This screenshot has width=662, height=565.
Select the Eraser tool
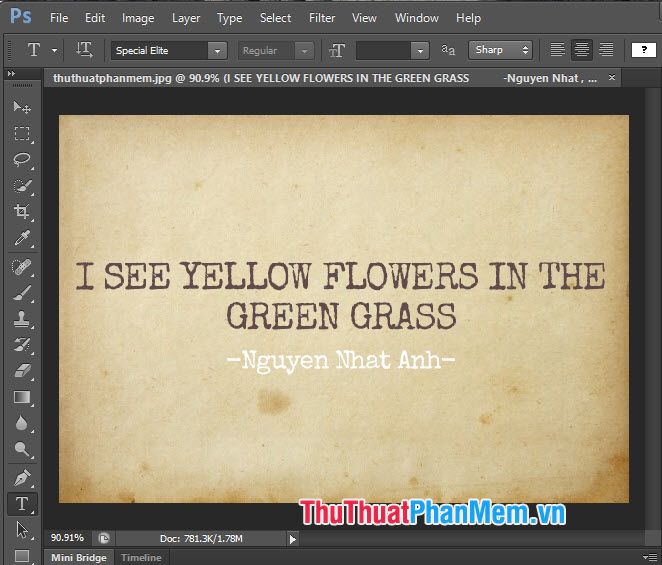(22, 371)
